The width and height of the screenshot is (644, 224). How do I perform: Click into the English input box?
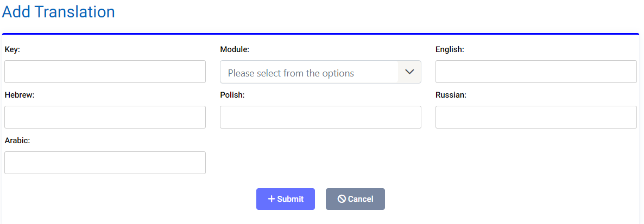tap(536, 72)
